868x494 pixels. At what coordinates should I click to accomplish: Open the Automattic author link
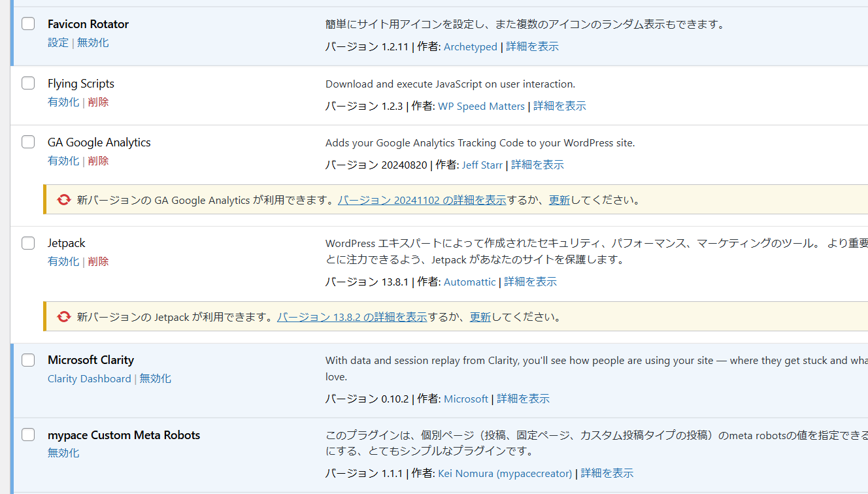470,282
